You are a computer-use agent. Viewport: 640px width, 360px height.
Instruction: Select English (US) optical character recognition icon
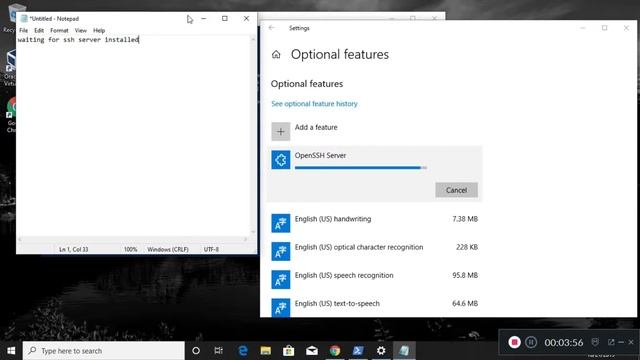click(x=281, y=251)
